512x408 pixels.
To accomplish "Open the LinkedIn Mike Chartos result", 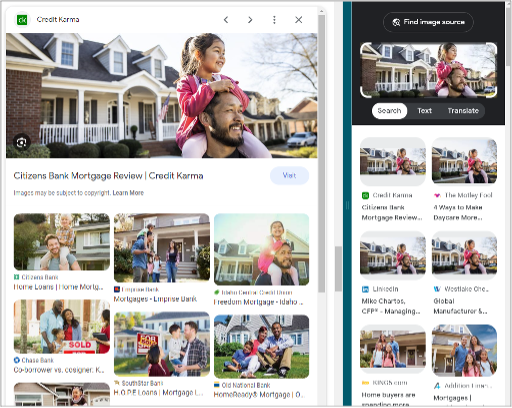I will [x=393, y=255].
